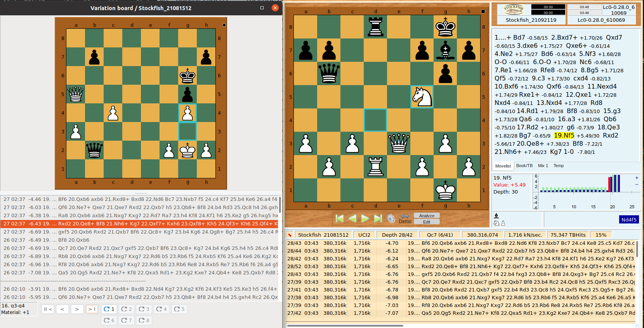Viewport: 644px width, 328px height.
Task: Go to variation start (II<) button
Action: tap(48, 309)
